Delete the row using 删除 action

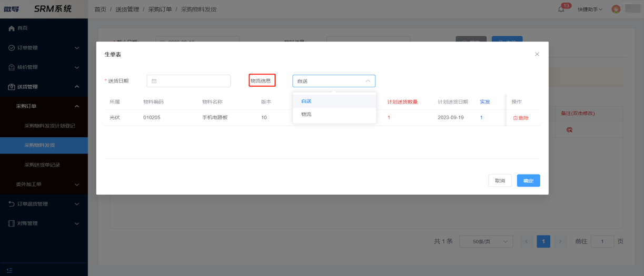[521, 118]
